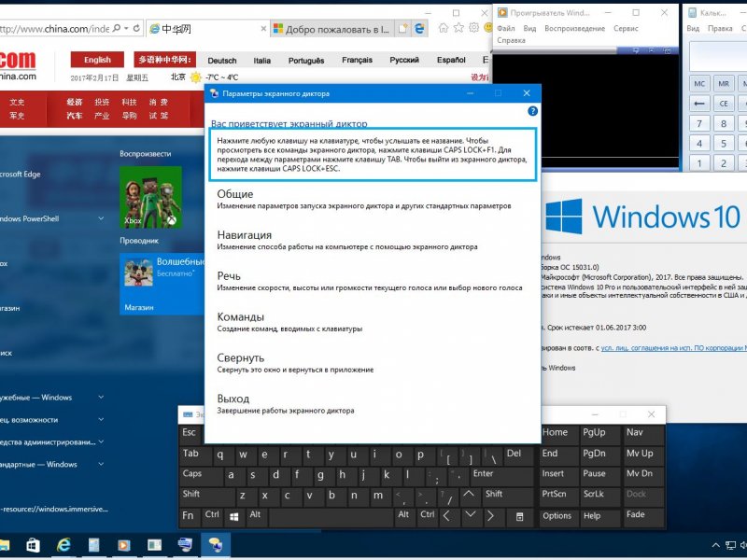The width and height of the screenshot is (747, 560).
Task: Click the MC memory button in Calculator
Action: pos(699,84)
